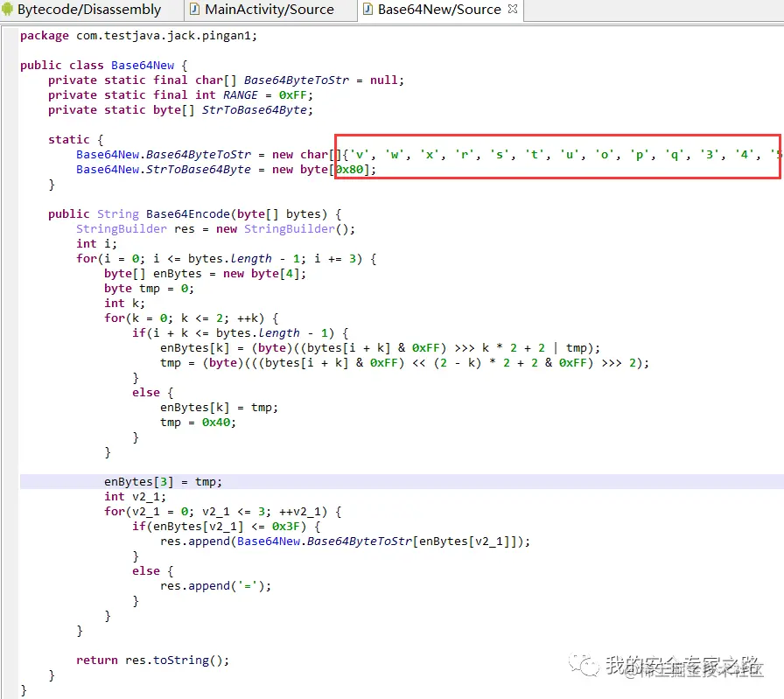The height and width of the screenshot is (699, 784).
Task: Click the 'byte tmp = 0;' line
Action: [149, 289]
